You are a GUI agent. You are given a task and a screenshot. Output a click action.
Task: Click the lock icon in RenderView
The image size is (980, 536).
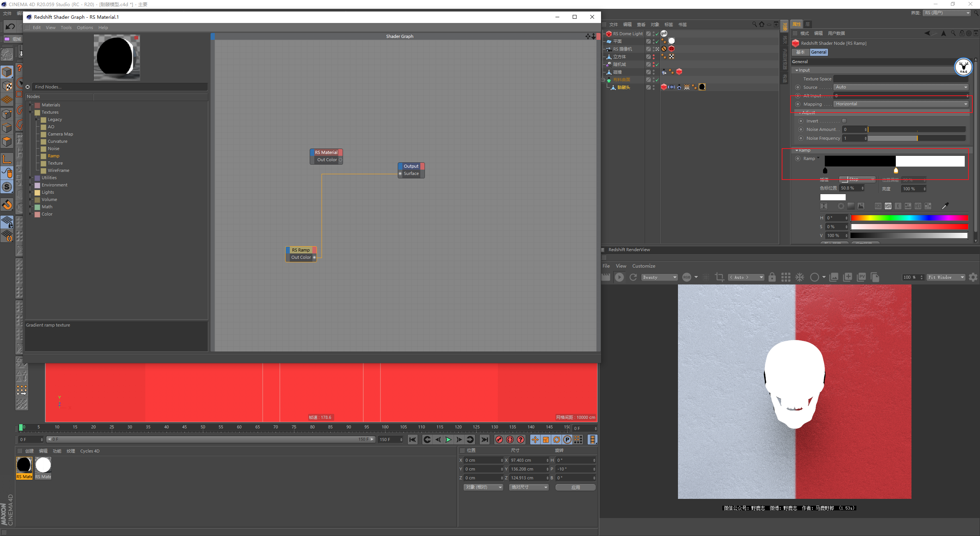(772, 277)
